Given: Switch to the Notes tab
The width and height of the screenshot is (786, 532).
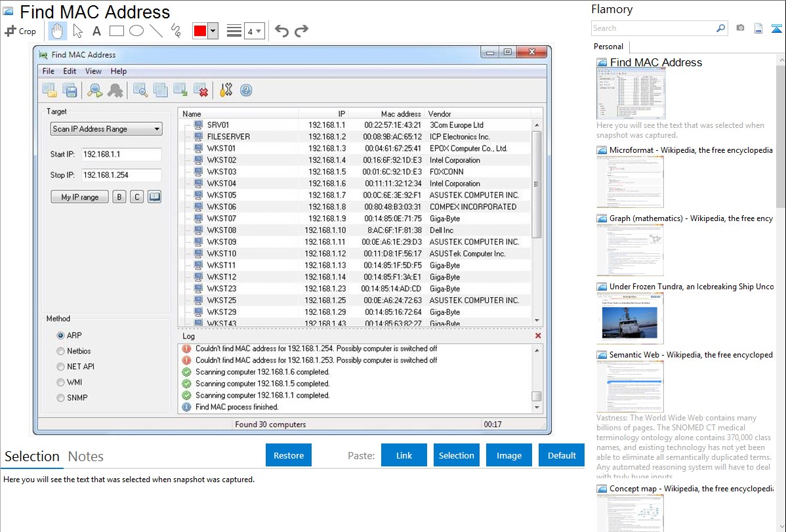Looking at the screenshot, I should coord(85,457).
